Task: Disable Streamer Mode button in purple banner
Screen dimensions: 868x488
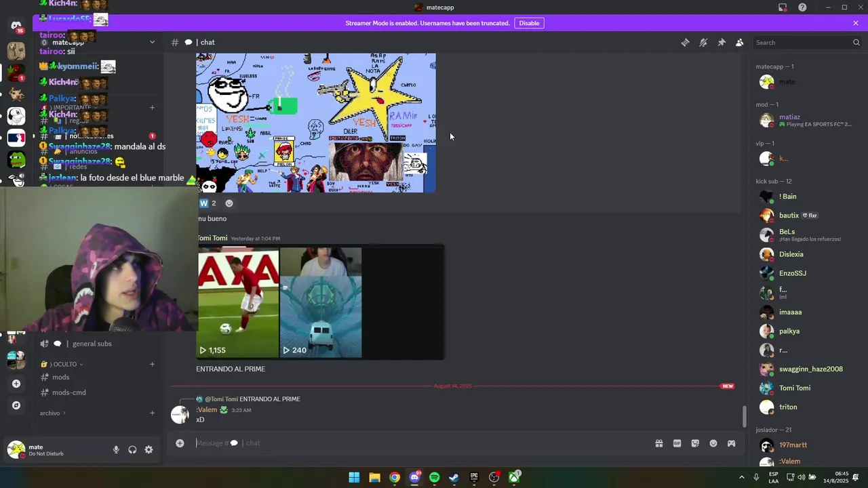Action: pos(529,23)
